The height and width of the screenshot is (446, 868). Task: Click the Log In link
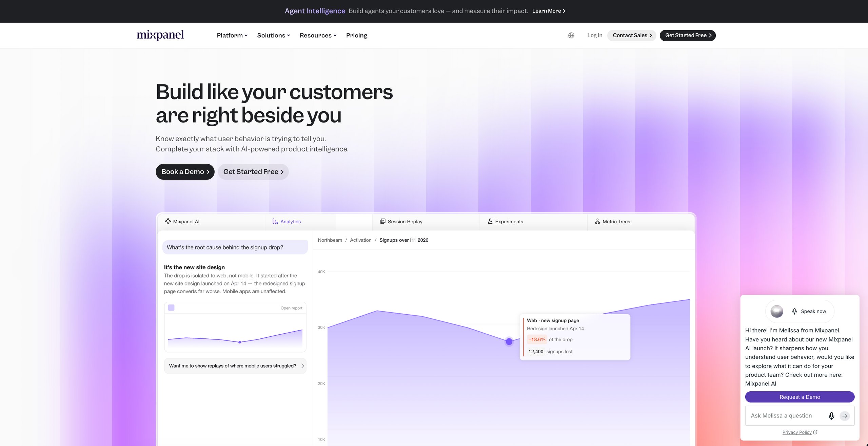tap(595, 35)
